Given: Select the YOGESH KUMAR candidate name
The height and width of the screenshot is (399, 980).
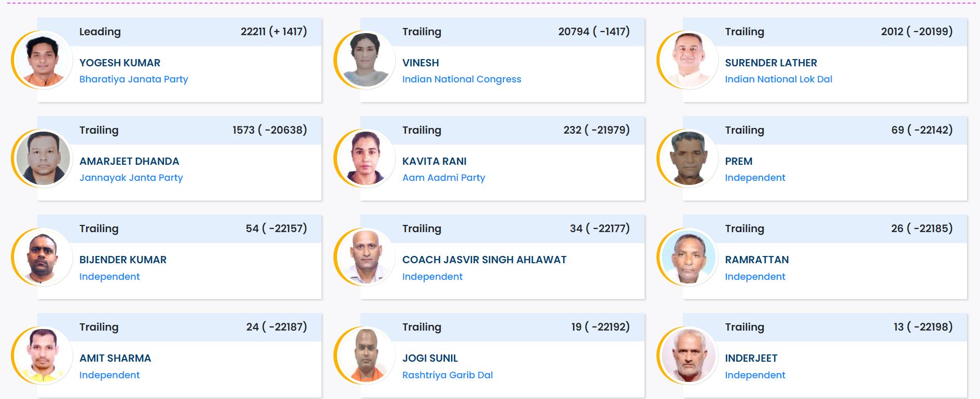Looking at the screenshot, I should (120, 63).
